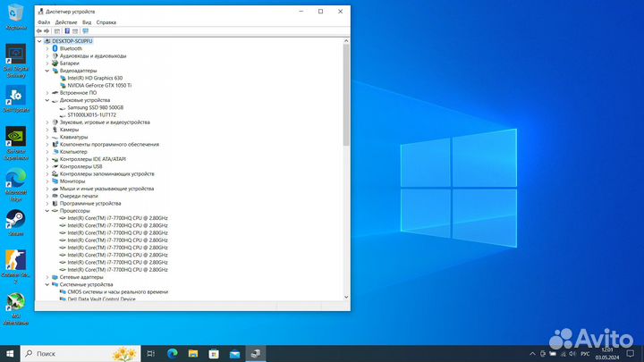Open Microsoft Edge desktop shortcut
644x362 pixels.
pos(15,185)
